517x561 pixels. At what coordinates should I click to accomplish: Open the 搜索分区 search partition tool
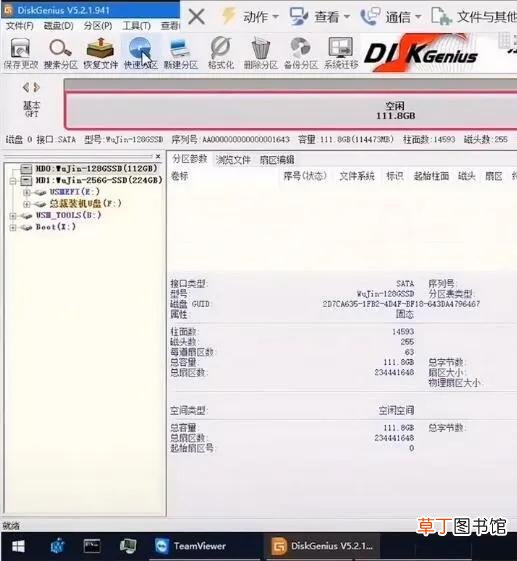[60, 54]
